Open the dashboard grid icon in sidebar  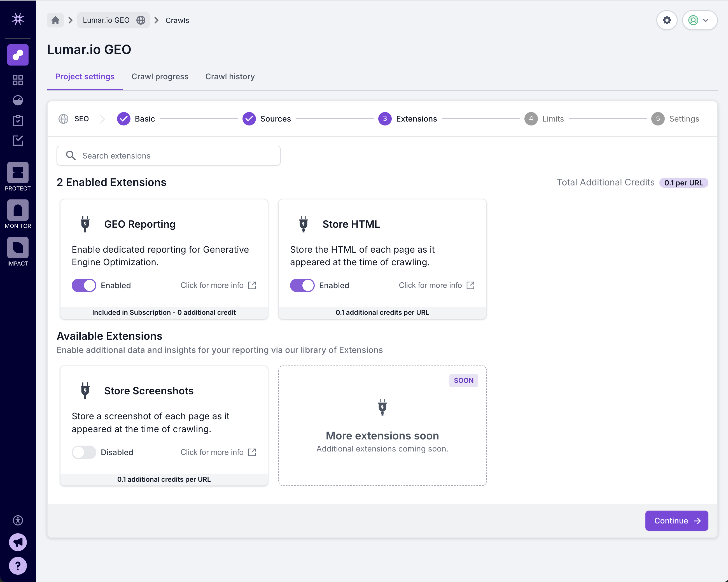coord(18,80)
